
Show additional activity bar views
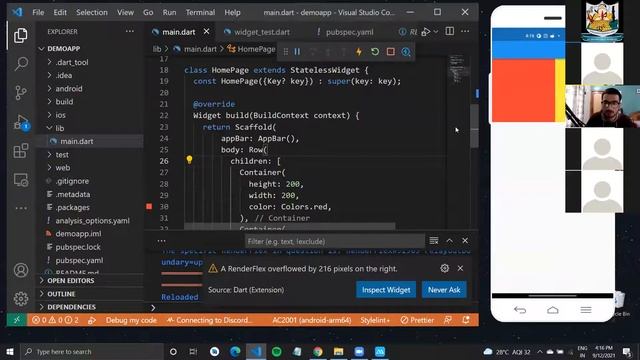(20, 208)
